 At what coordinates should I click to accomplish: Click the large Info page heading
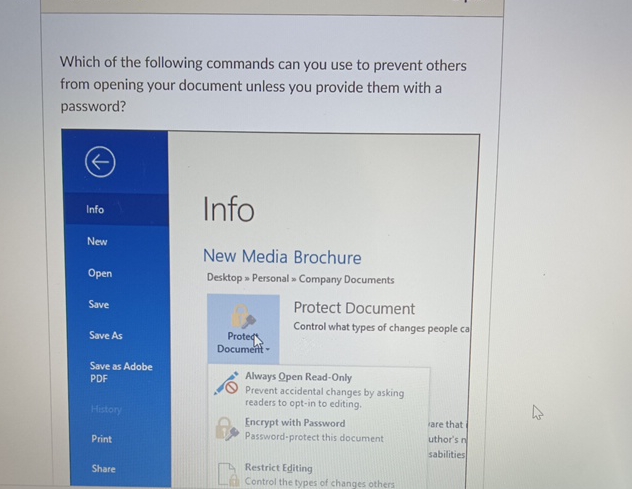(229, 209)
